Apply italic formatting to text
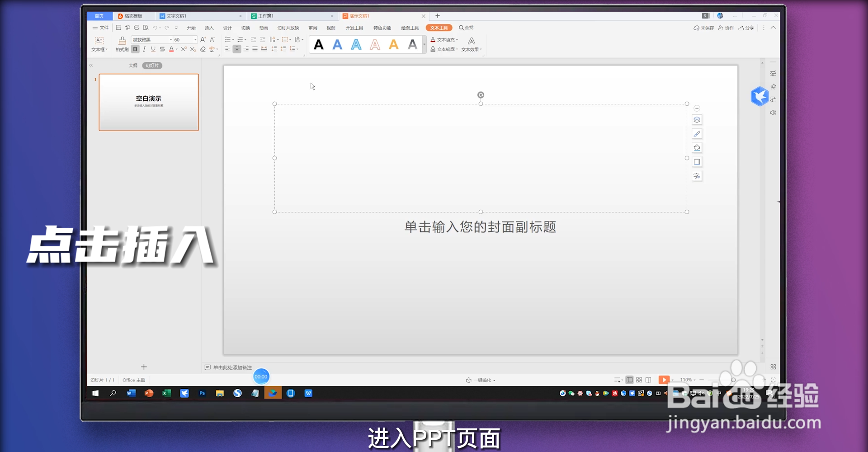 tap(144, 49)
